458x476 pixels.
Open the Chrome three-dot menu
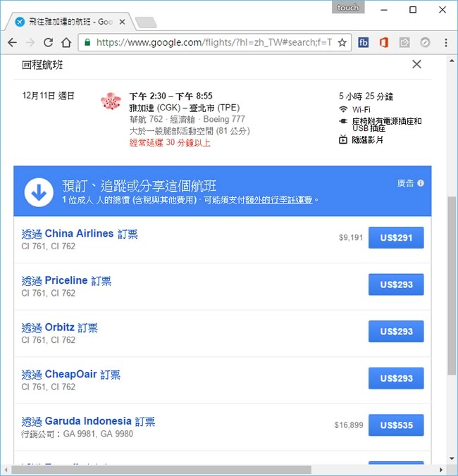(446, 42)
